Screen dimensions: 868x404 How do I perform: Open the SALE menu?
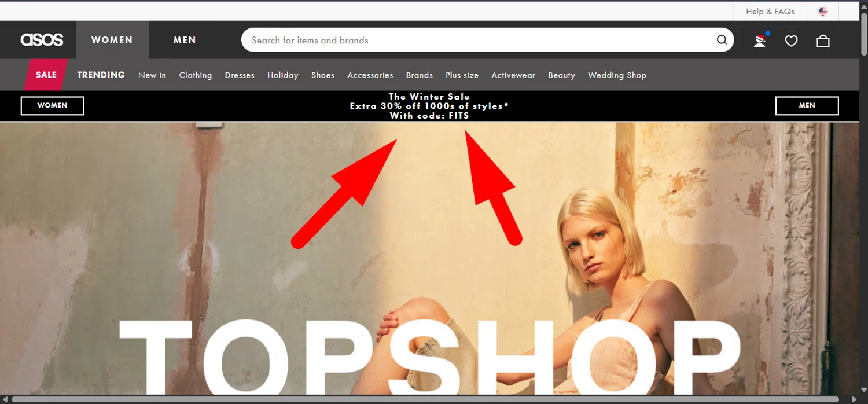click(46, 75)
